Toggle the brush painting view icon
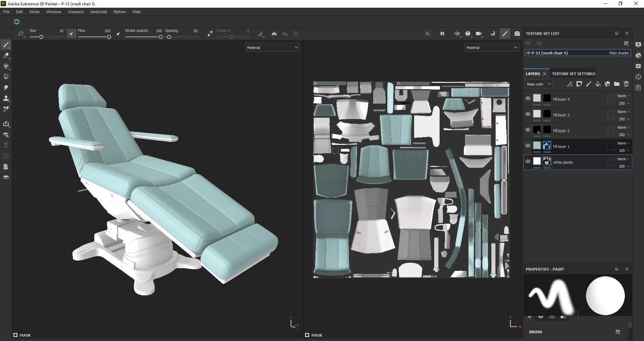Image resolution: width=644 pixels, height=341 pixels. pos(505,34)
